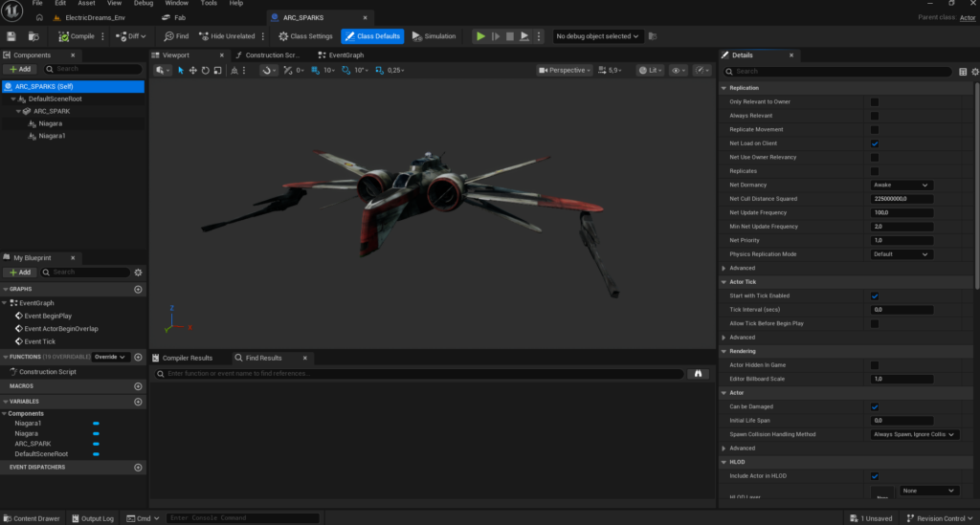Add a new macro with plus icon
Image resolution: width=980 pixels, height=525 pixels.
[x=138, y=386]
